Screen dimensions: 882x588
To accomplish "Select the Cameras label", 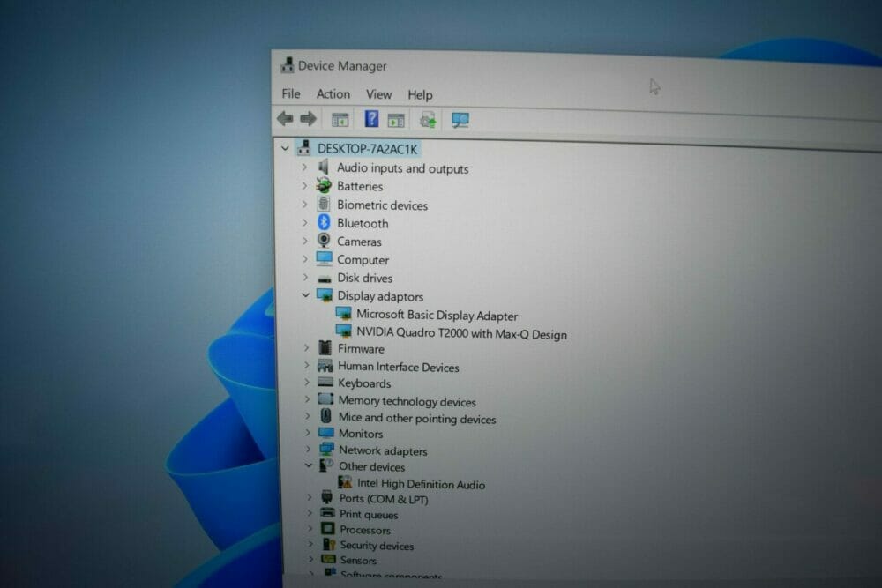I will 360,242.
